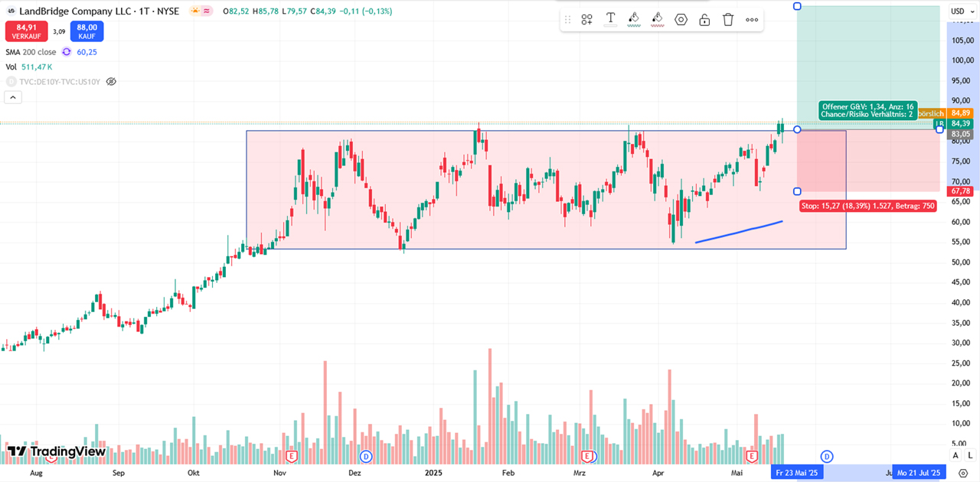Grab the drawing toolbar handle

tap(568, 20)
